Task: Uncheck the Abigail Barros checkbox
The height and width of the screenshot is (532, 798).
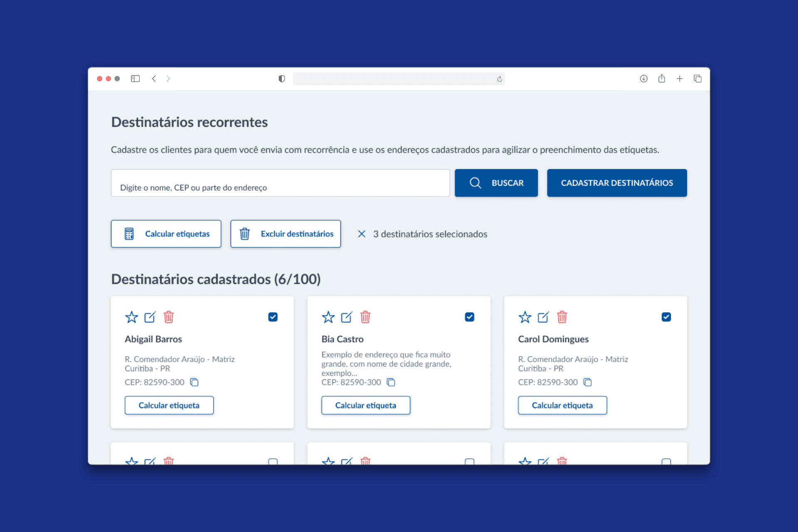Action: pos(273,317)
